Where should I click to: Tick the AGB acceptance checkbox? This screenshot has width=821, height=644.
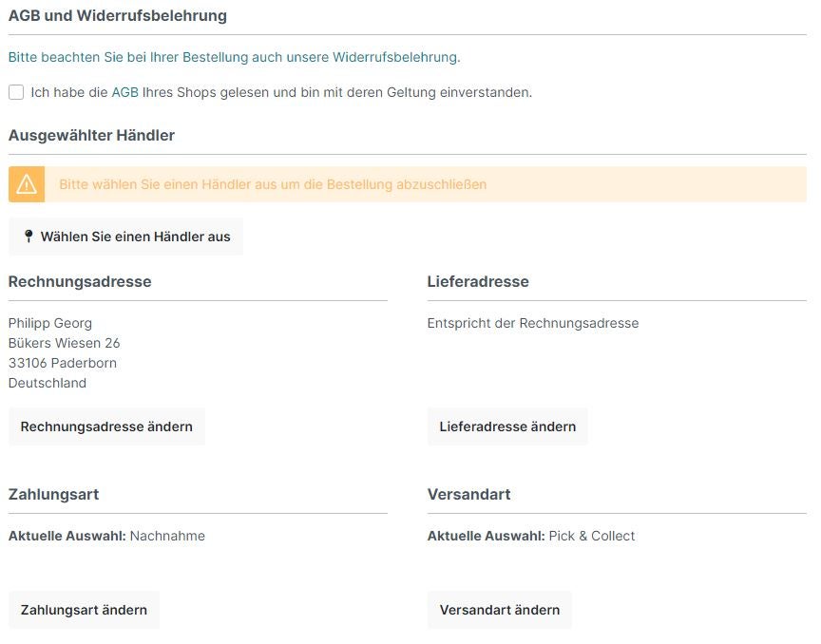pyautogui.click(x=16, y=93)
